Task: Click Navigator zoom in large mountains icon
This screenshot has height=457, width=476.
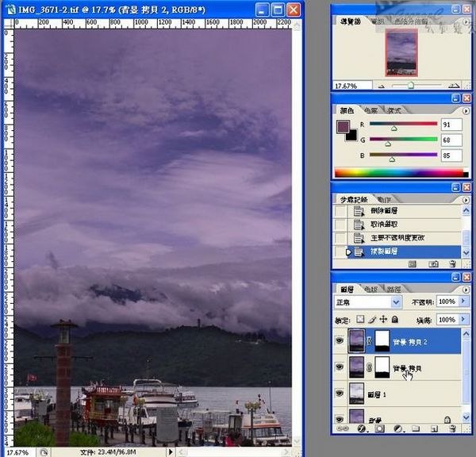Action: tap(454, 86)
